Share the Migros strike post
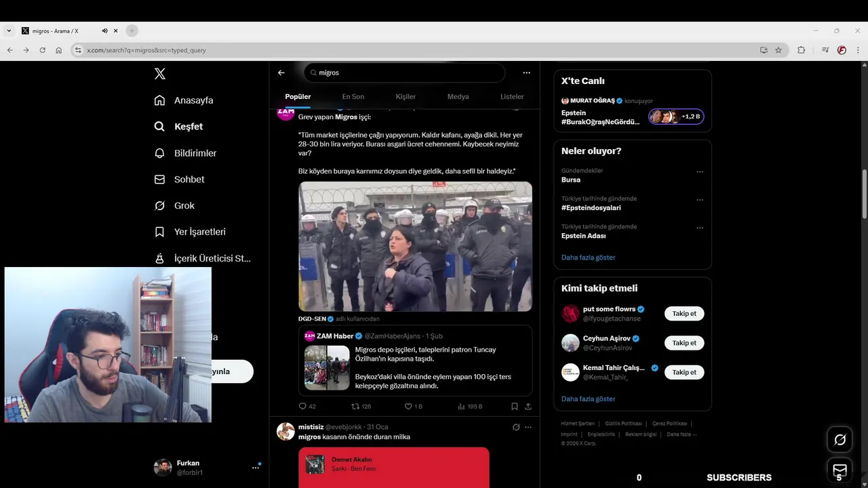The height and width of the screenshot is (488, 868). [528, 407]
